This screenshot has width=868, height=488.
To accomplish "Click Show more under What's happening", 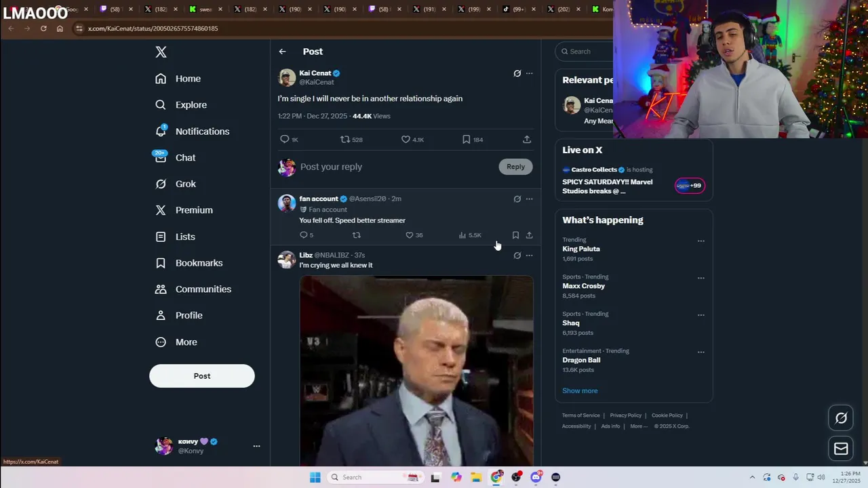I will pyautogui.click(x=580, y=390).
